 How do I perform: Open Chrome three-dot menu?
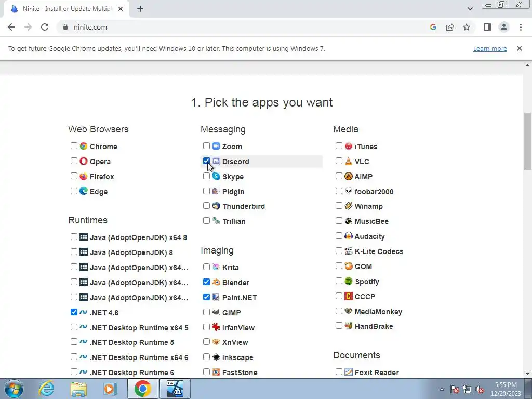[521, 27]
